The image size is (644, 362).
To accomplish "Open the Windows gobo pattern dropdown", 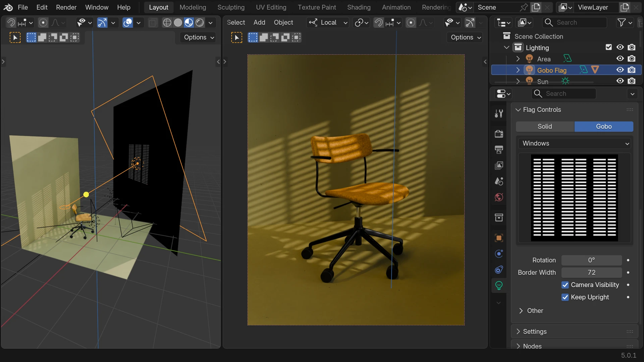I will (x=574, y=143).
